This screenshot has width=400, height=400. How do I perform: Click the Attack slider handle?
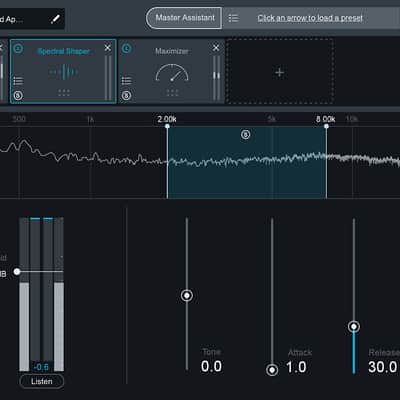[x=272, y=370]
